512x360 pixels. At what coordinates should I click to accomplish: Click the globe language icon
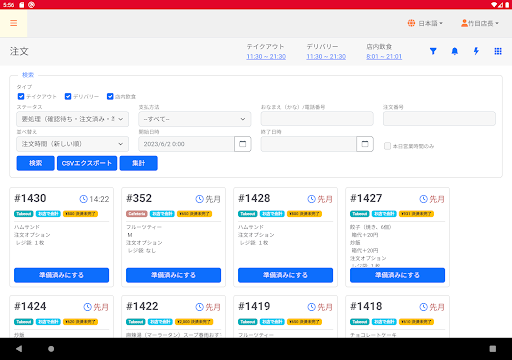tap(411, 23)
